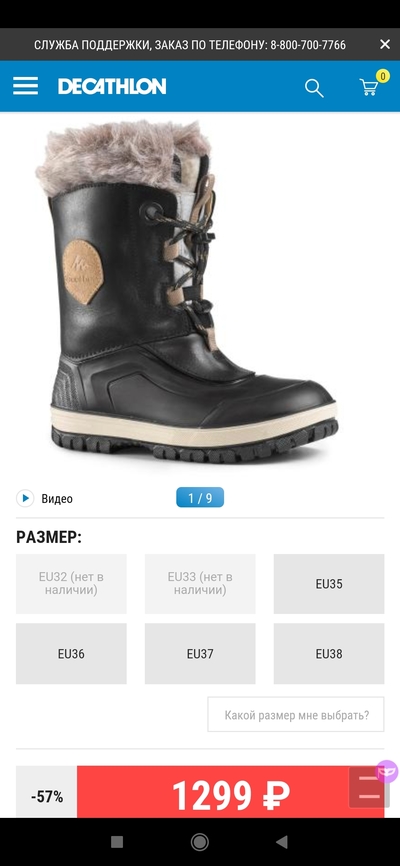Screen dimensions: 400x866
Task: Select size EU35
Action: [x=329, y=584]
